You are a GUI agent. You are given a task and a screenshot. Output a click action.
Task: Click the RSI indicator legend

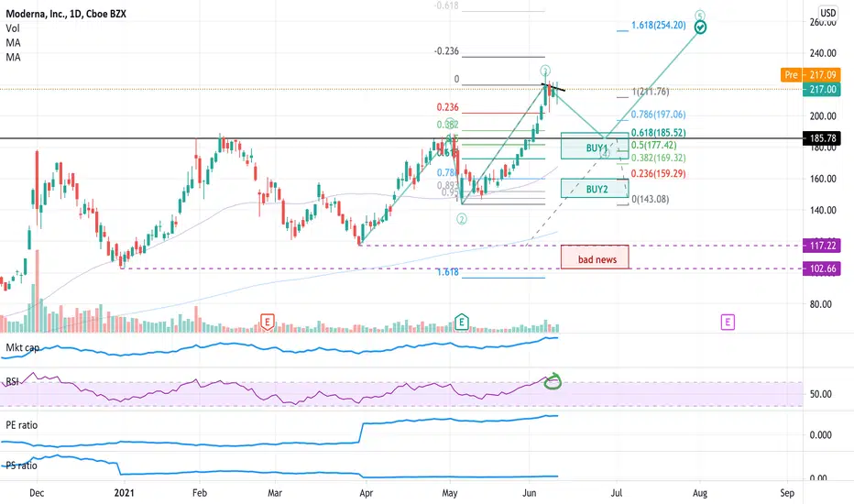click(12, 381)
